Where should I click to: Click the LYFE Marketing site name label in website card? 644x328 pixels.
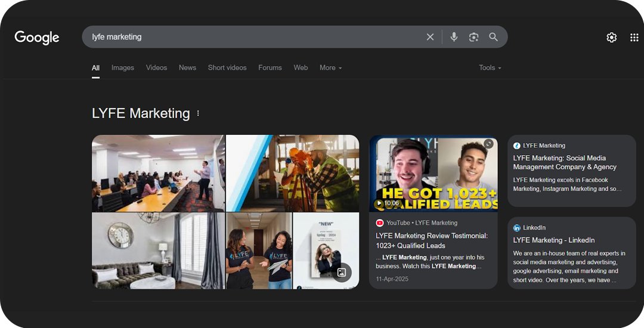click(544, 146)
